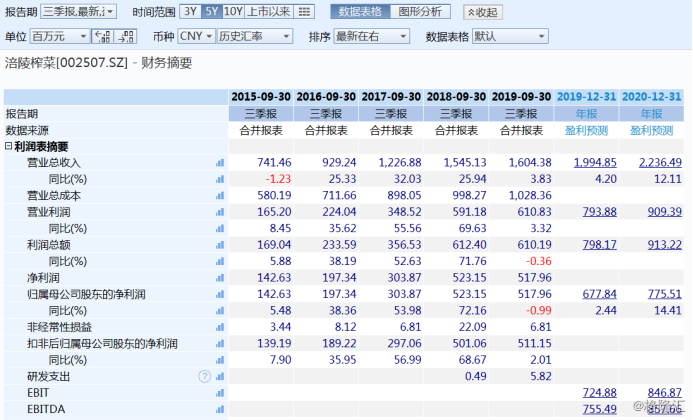Open 2019-12-31 盈利预测 link
The height and width of the screenshot is (420, 693).
coord(586,130)
